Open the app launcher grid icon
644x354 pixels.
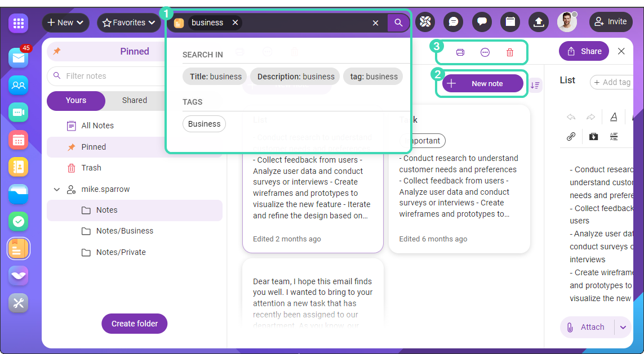click(x=19, y=23)
